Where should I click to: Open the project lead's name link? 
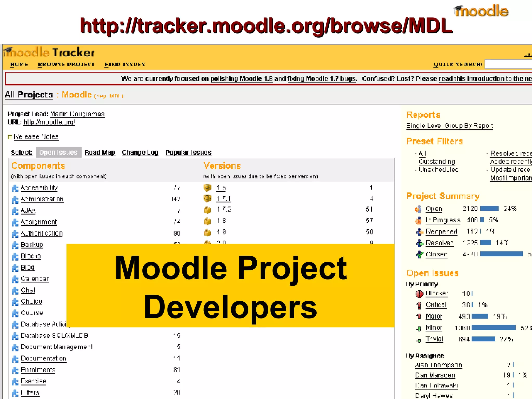[x=77, y=114]
